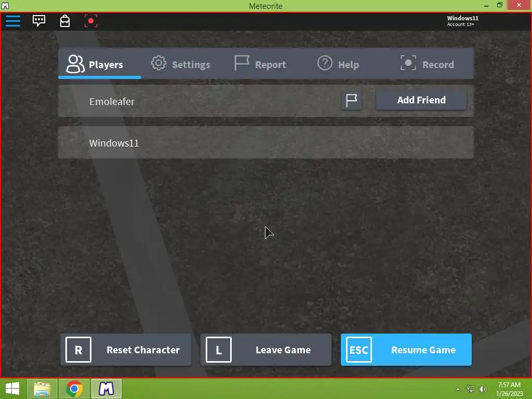Viewport: 532px width, 399px height.
Task: Minimize the Meteorite window
Action: pyautogui.click(x=486, y=5)
